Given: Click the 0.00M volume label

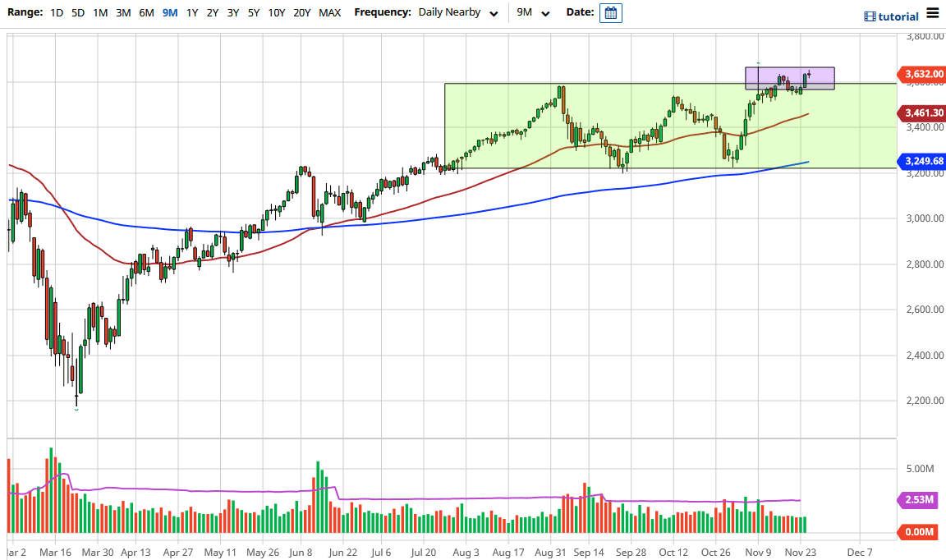Looking at the screenshot, I should [918, 532].
